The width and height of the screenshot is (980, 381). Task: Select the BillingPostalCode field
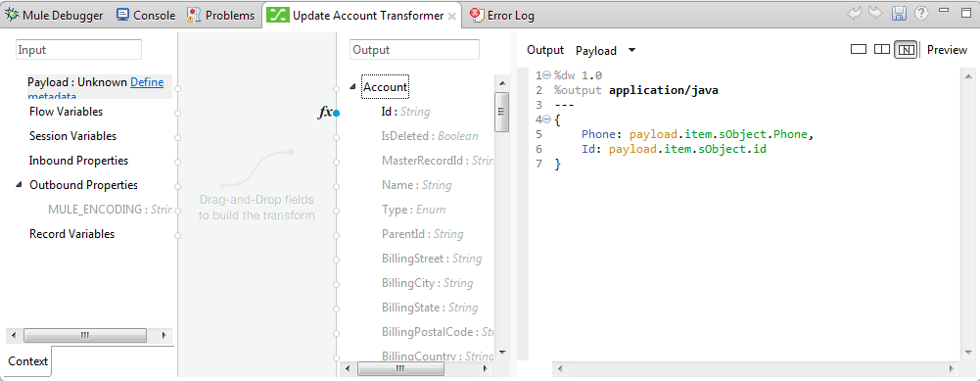coord(438,332)
